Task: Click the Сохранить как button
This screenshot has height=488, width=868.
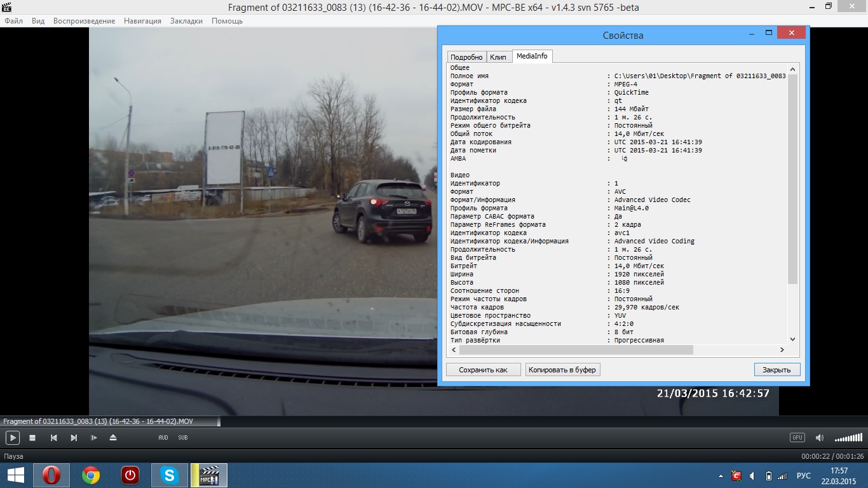Action: tap(483, 370)
